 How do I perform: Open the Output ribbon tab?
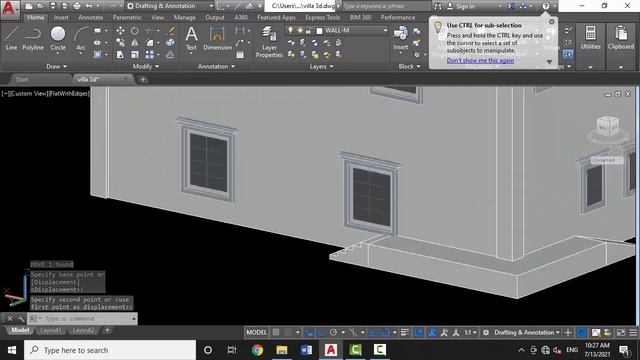(x=215, y=18)
